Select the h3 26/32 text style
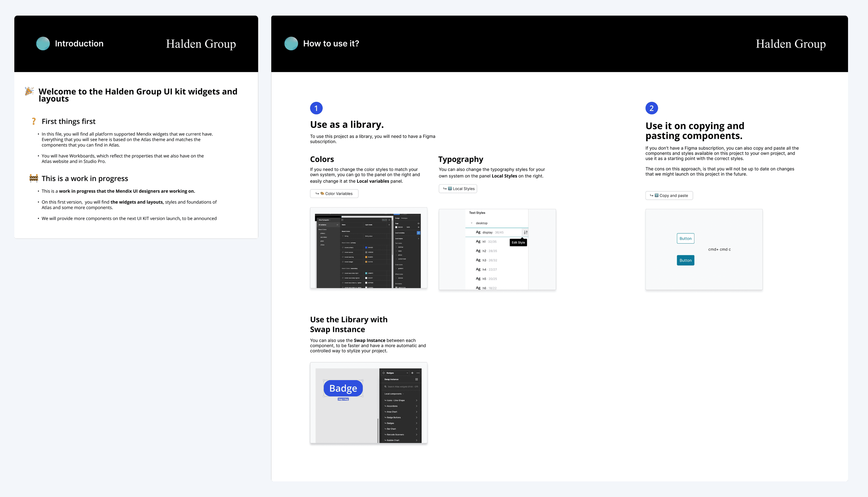This screenshot has height=497, width=868. pos(487,260)
